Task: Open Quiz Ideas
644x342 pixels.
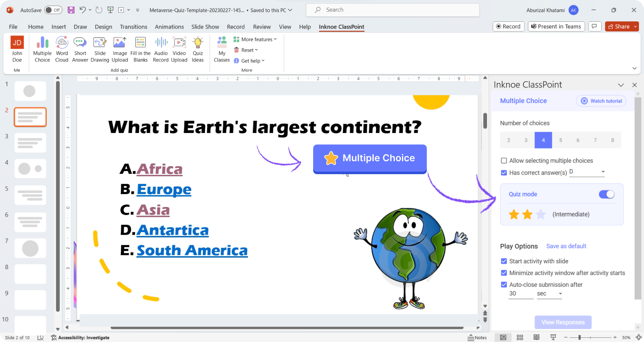Action: pyautogui.click(x=197, y=48)
